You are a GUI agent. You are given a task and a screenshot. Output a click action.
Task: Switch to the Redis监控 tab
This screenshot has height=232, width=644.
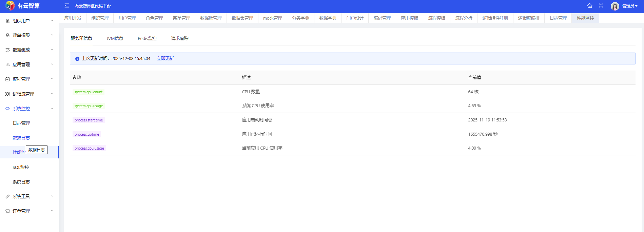click(147, 39)
